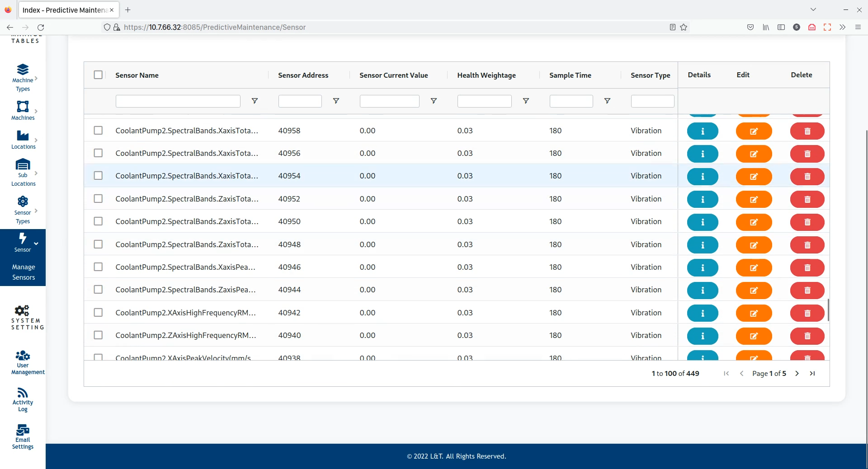Open Health Weightage filter funnel

526,101
